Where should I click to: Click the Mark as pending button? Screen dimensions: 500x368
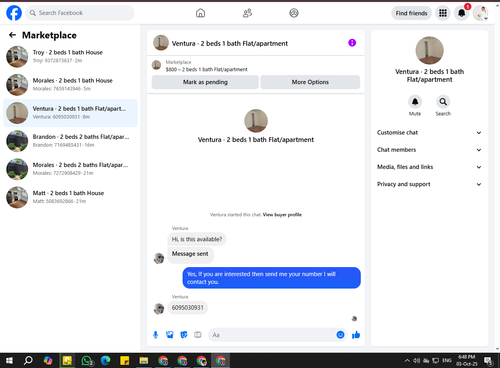click(x=205, y=82)
